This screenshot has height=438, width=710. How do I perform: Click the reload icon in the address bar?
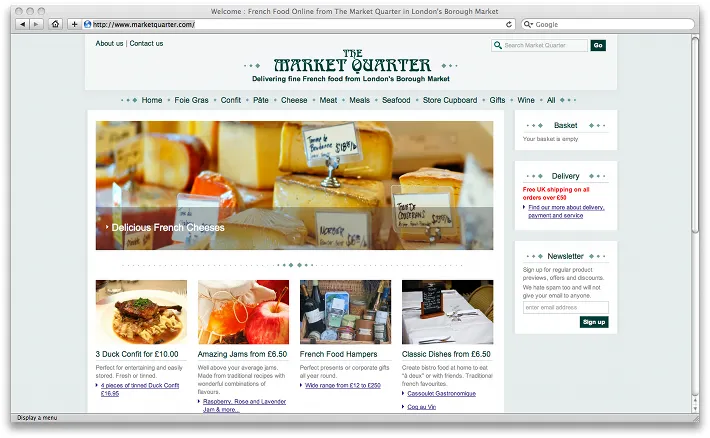point(509,24)
